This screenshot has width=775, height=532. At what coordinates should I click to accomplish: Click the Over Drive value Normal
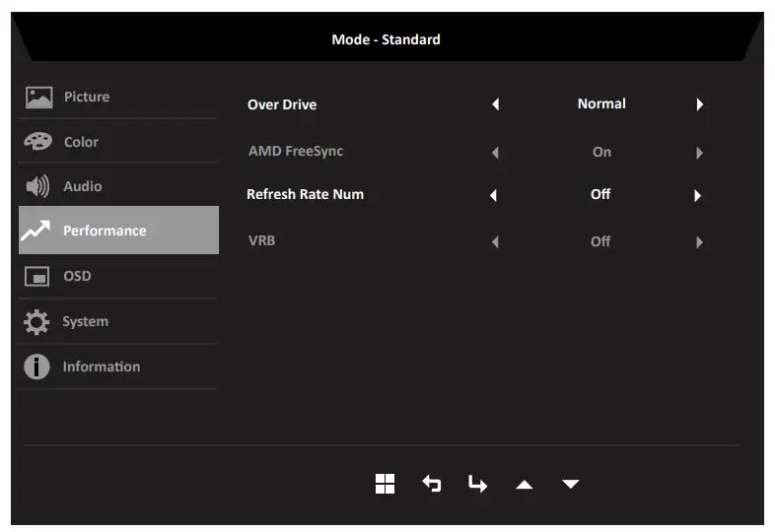601,103
